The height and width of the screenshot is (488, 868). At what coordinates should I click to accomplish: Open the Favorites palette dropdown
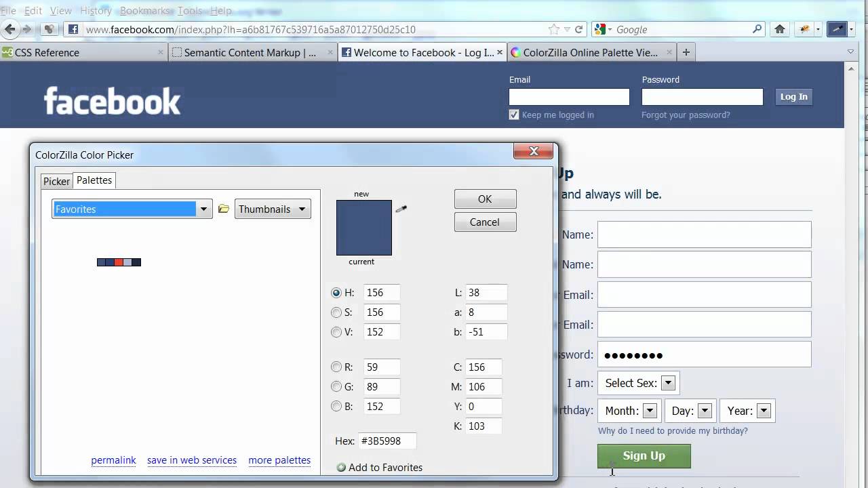click(132, 209)
